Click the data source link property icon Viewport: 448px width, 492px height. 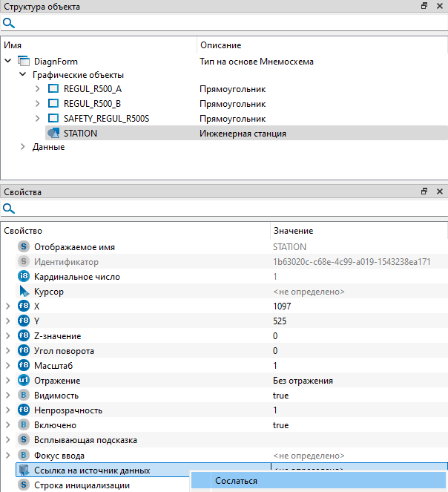pyautogui.click(x=24, y=470)
